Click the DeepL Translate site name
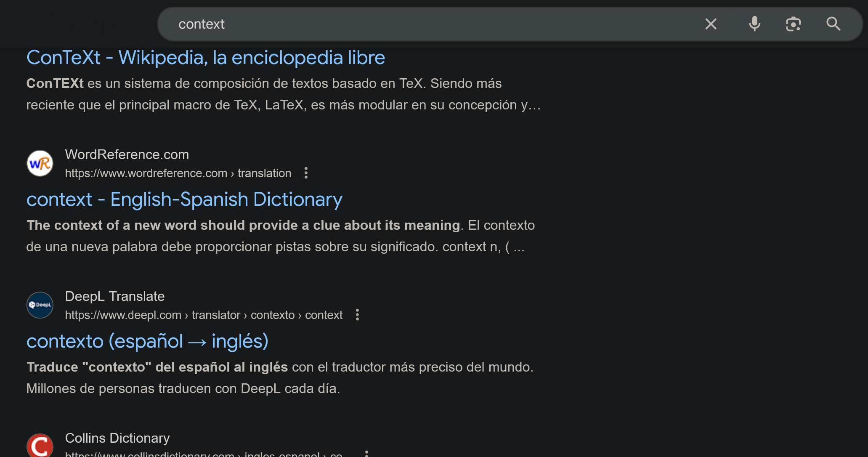 [x=114, y=296]
